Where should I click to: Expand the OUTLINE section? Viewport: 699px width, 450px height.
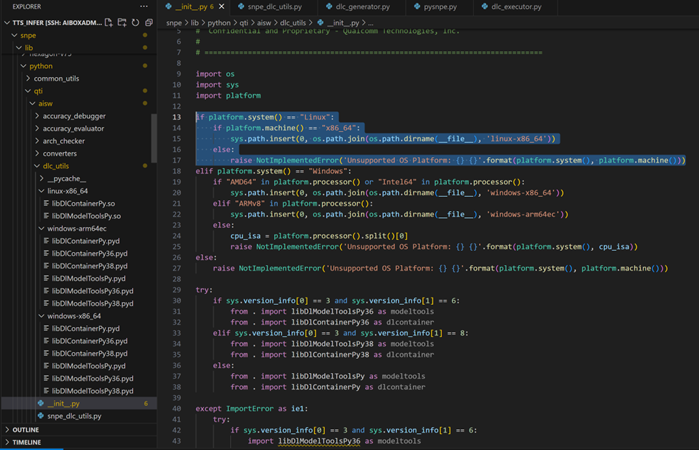coord(26,430)
